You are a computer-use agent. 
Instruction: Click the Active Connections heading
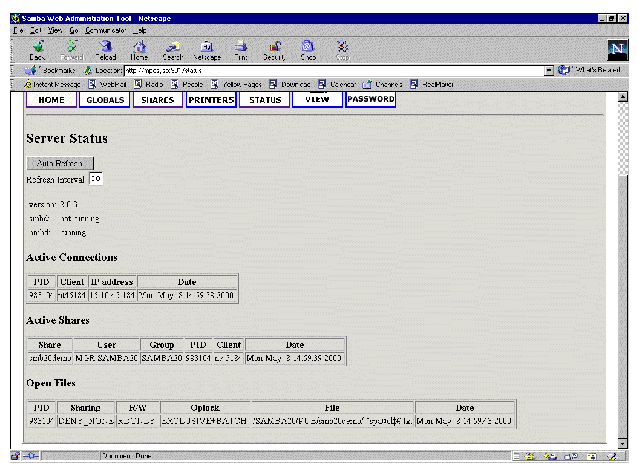pos(72,258)
